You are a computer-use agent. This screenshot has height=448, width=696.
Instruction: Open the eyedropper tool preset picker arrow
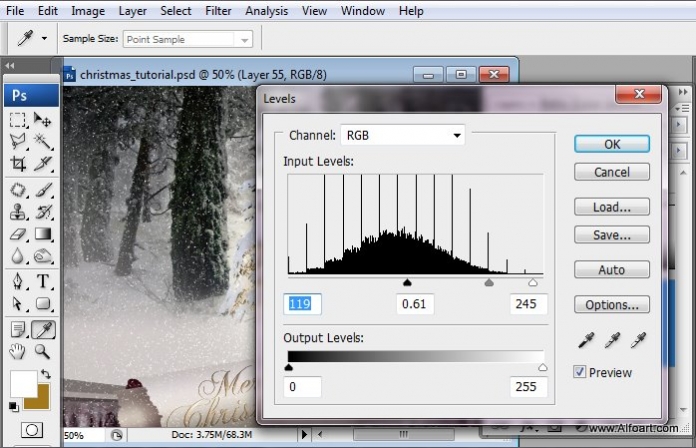click(x=44, y=39)
